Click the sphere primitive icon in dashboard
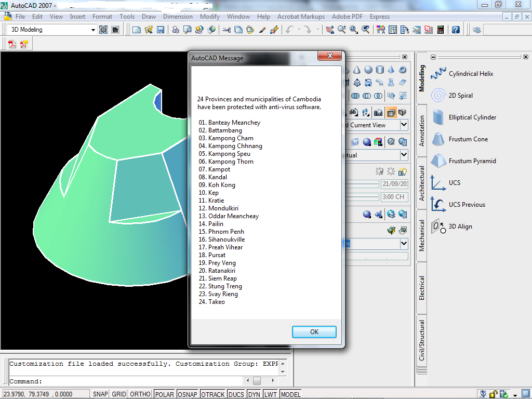Screen dimensions: 532x399 point(368,70)
